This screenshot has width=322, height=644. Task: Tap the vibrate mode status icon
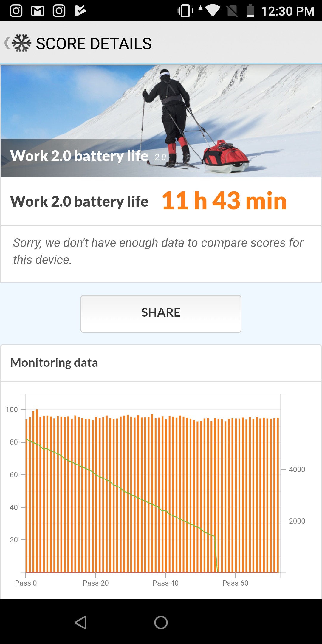coord(185,11)
